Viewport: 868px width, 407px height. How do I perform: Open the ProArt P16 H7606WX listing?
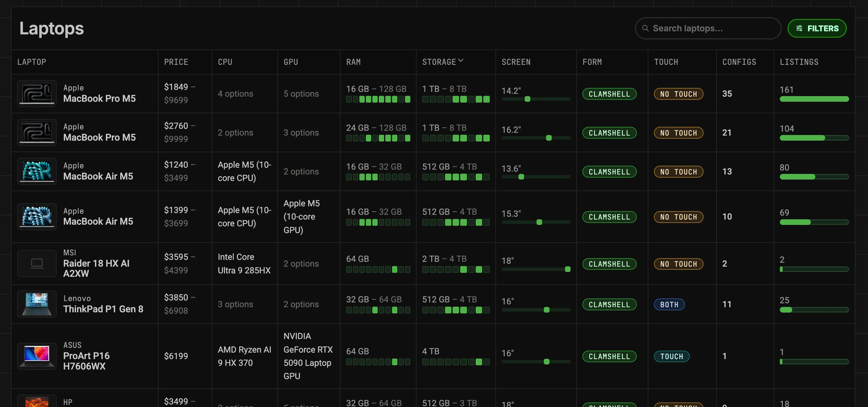click(86, 361)
